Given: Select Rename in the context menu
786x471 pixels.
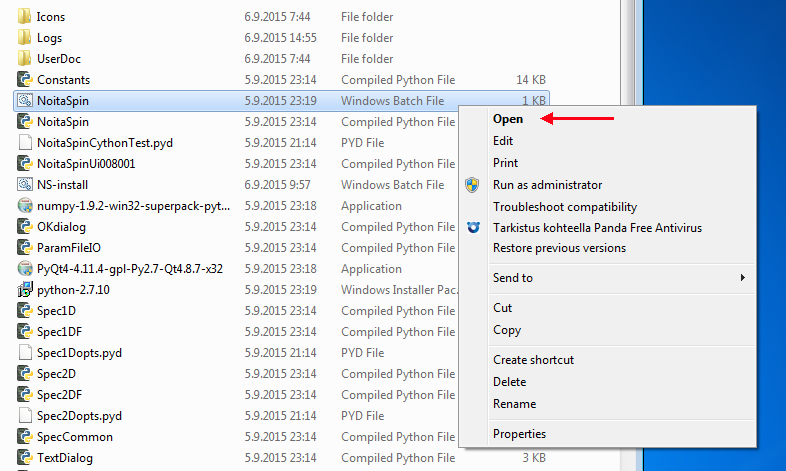Looking at the screenshot, I should tap(514, 404).
